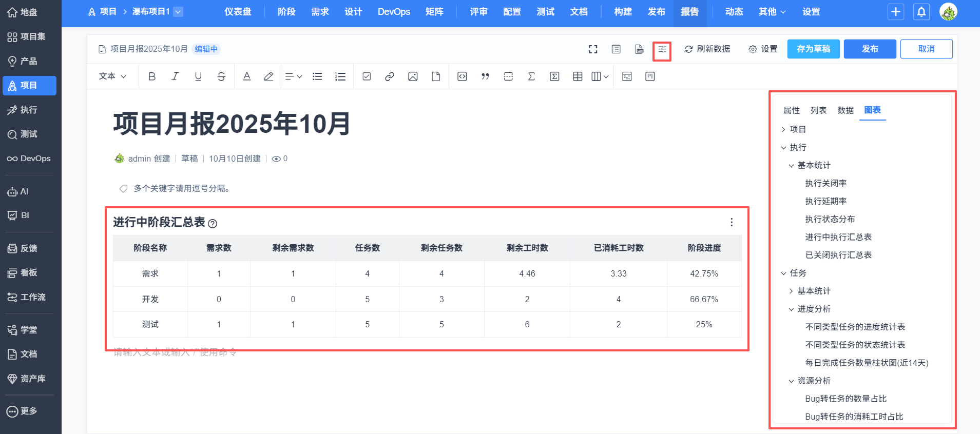Insert a hyperlink
The height and width of the screenshot is (434, 980).
point(390,76)
